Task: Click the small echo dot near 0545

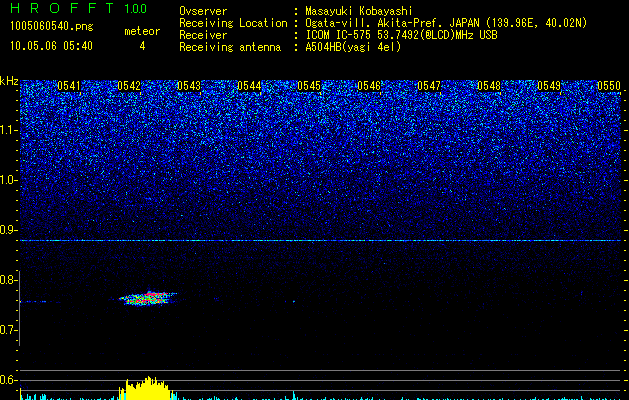Action: tap(294, 301)
